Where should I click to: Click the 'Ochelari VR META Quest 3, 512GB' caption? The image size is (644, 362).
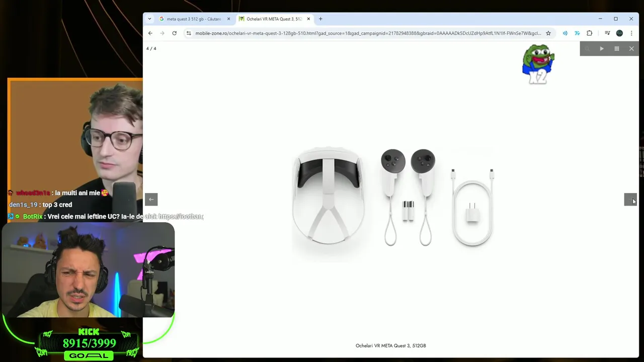point(391,345)
